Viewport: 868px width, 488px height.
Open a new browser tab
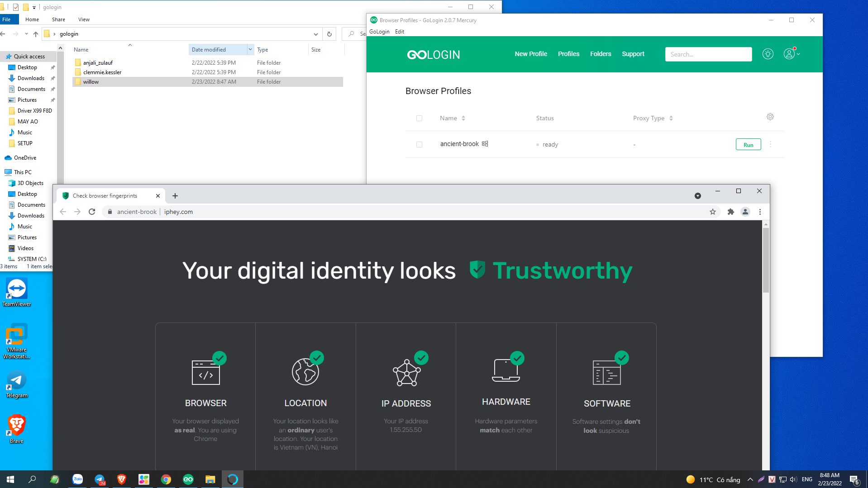pos(175,196)
